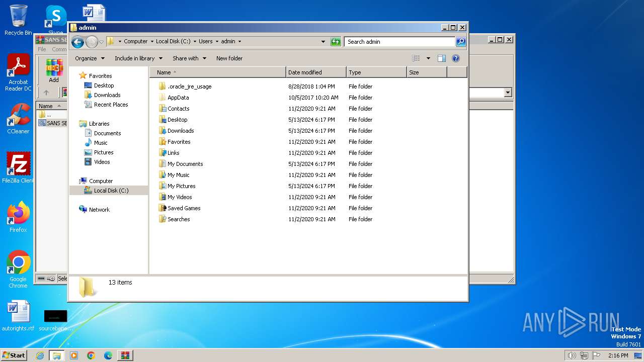Select the Contacts folder
644x362 pixels.
click(x=178, y=109)
